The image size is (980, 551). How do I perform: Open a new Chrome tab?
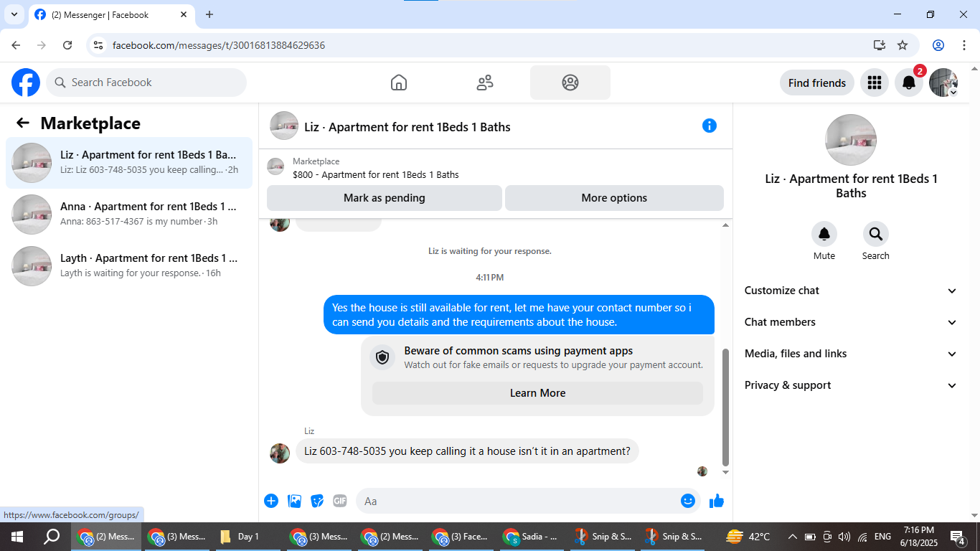coord(209,14)
